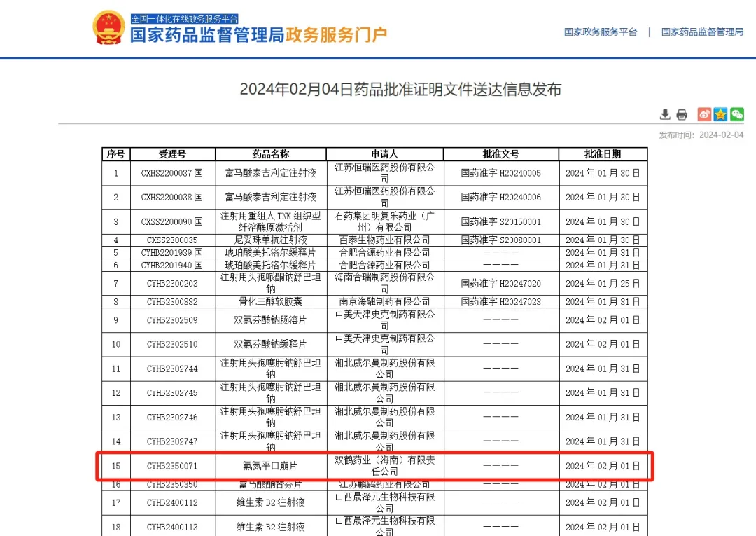The image size is (756, 536).
Task: Click the 批准文号 column header
Action: [x=501, y=154]
